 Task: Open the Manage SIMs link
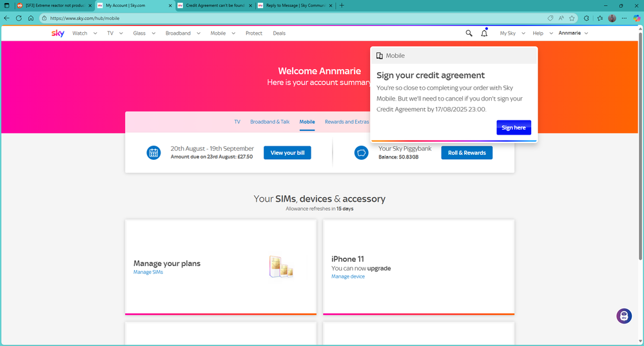(148, 273)
